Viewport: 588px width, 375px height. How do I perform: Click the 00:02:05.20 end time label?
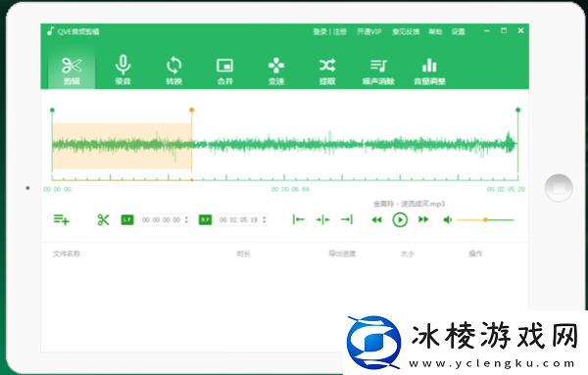pyautogui.click(x=506, y=189)
